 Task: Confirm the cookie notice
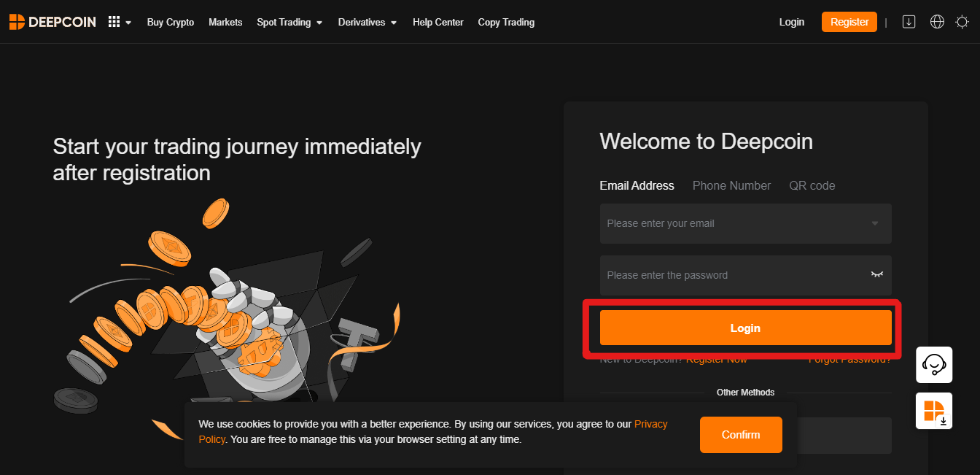pos(741,434)
